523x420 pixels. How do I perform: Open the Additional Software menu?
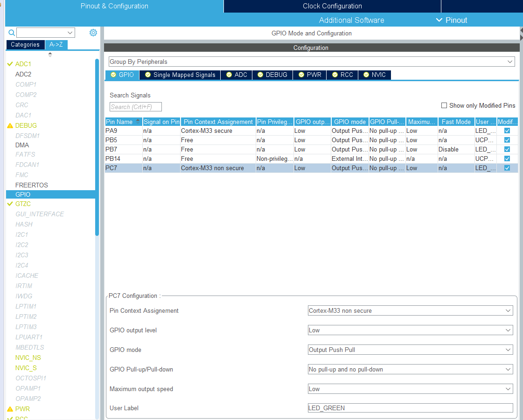pos(351,20)
